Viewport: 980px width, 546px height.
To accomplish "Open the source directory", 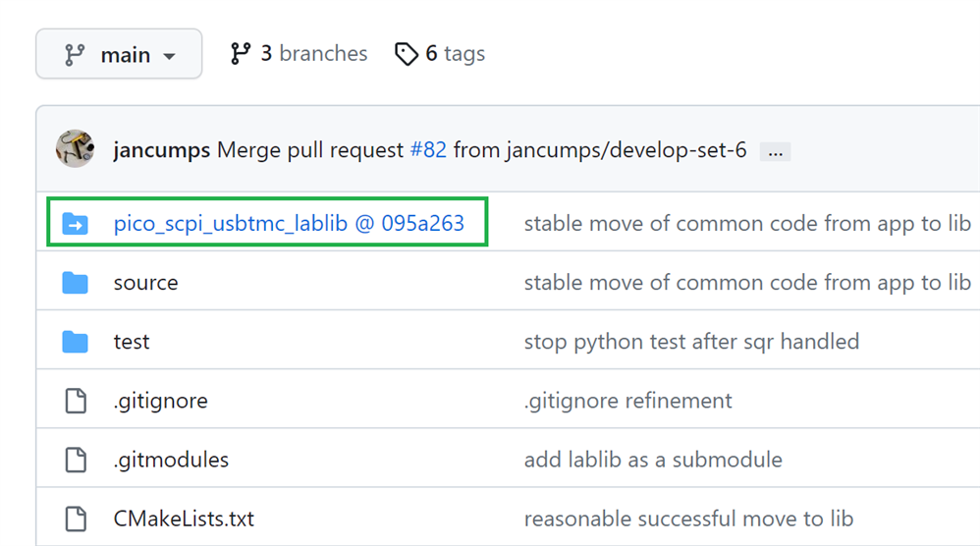I will (145, 283).
